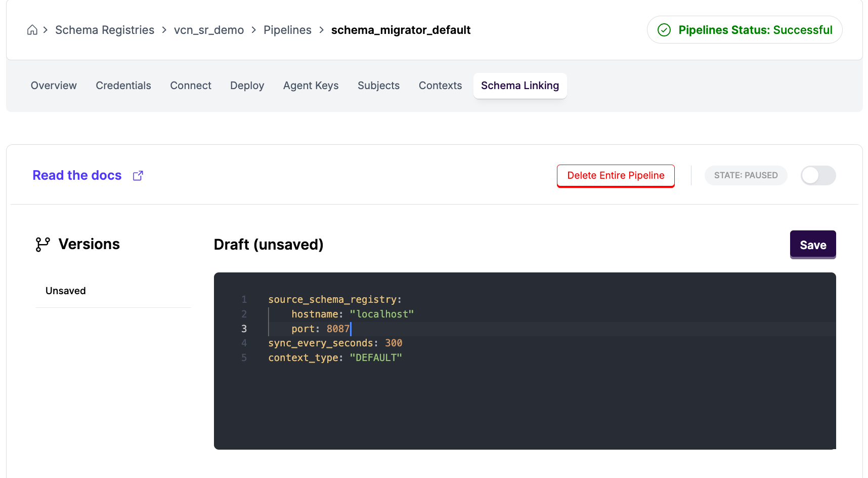Select the Schema Linking tab
The image size is (868, 478).
point(520,86)
